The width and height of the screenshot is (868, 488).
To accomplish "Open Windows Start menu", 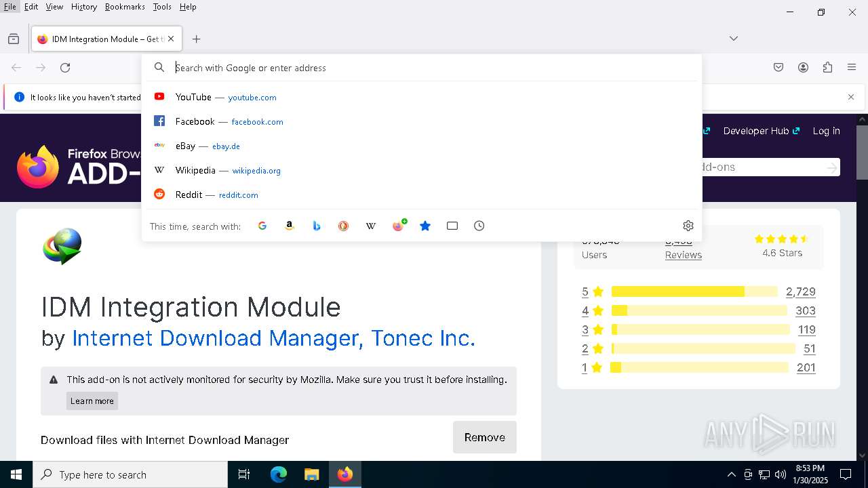I will [x=16, y=474].
